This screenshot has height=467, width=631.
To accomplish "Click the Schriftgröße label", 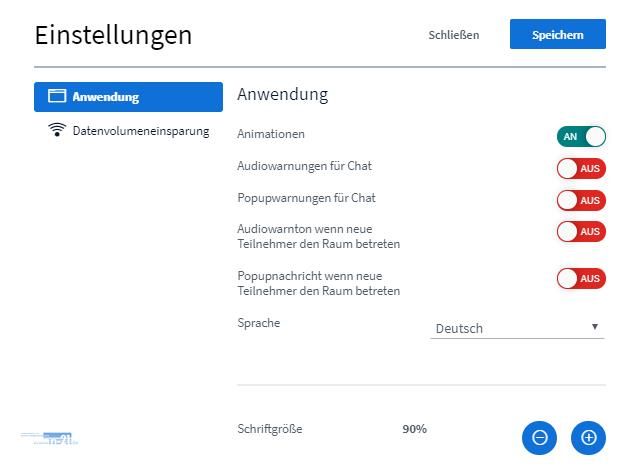I will [x=269, y=429].
